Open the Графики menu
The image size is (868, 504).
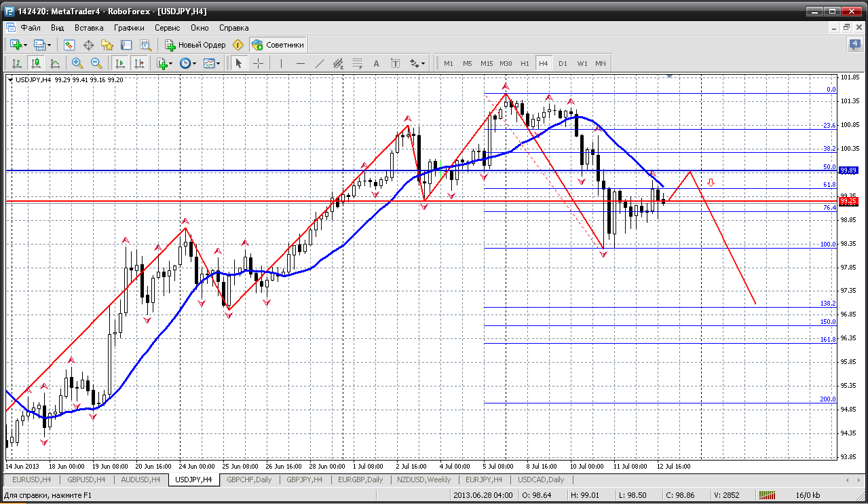point(129,28)
